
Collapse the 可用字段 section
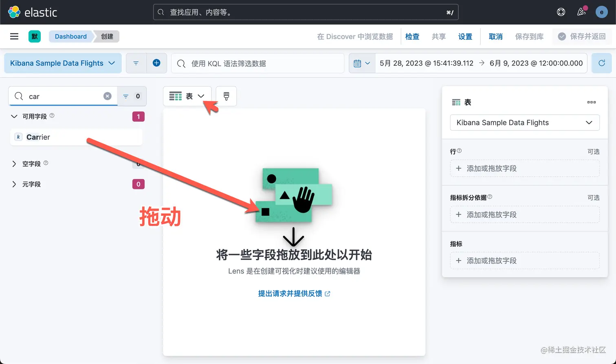click(x=14, y=116)
